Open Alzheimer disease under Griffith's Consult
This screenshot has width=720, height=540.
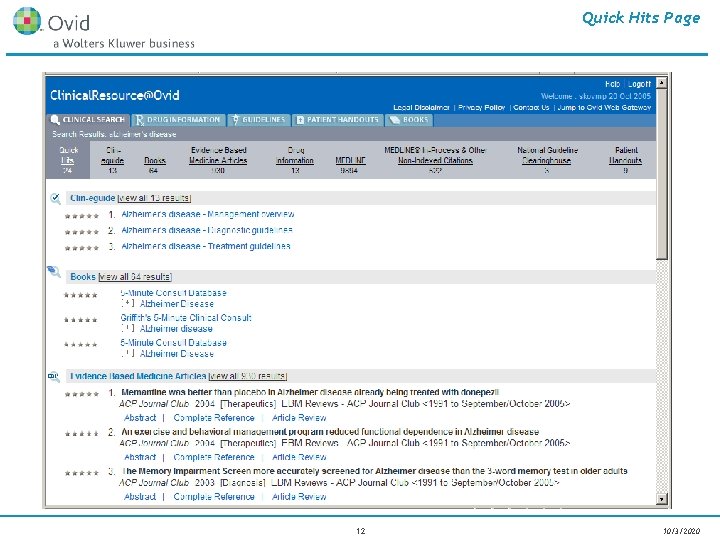coord(176,329)
